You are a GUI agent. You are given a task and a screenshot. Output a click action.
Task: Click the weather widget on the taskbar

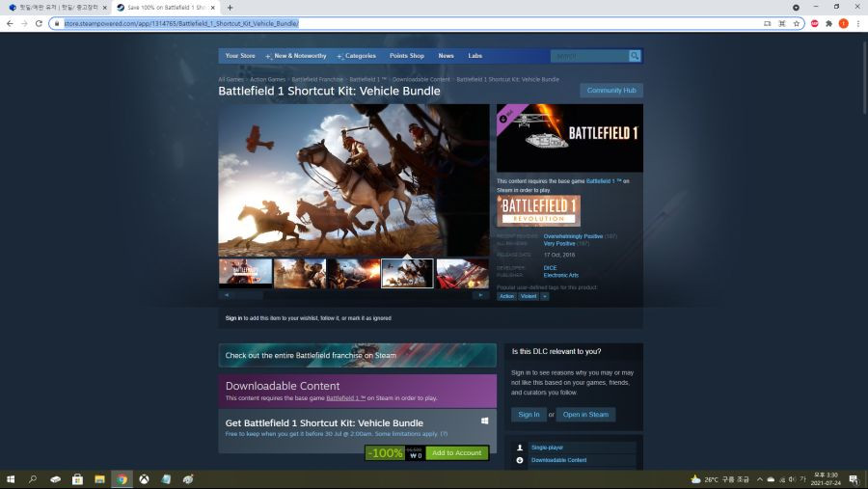pyautogui.click(x=719, y=479)
